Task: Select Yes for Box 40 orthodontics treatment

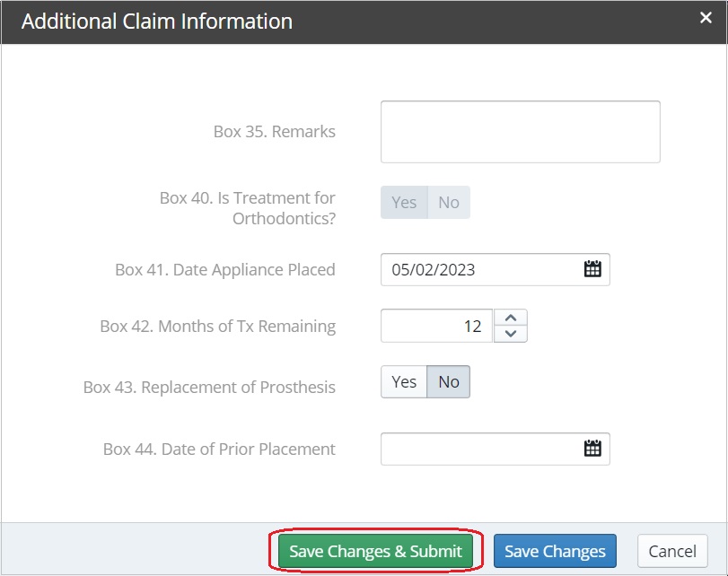Action: (x=403, y=202)
